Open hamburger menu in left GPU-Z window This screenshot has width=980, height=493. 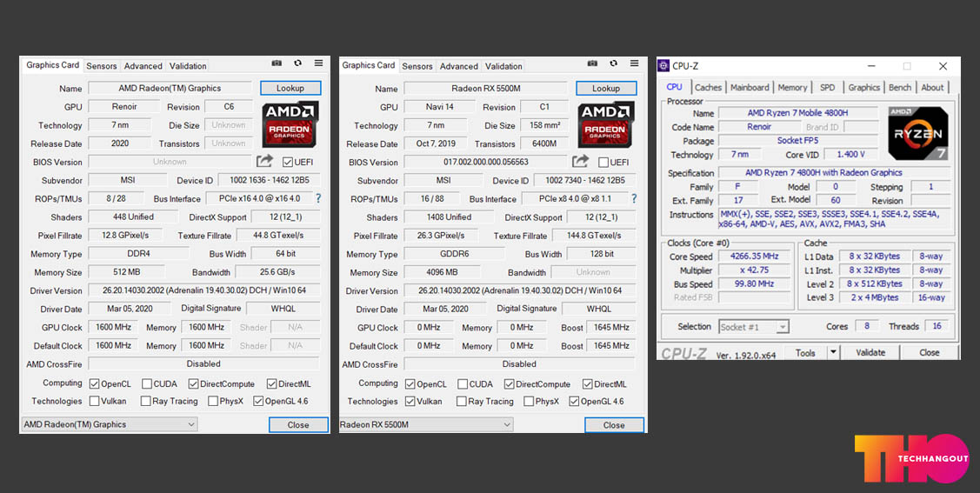319,63
